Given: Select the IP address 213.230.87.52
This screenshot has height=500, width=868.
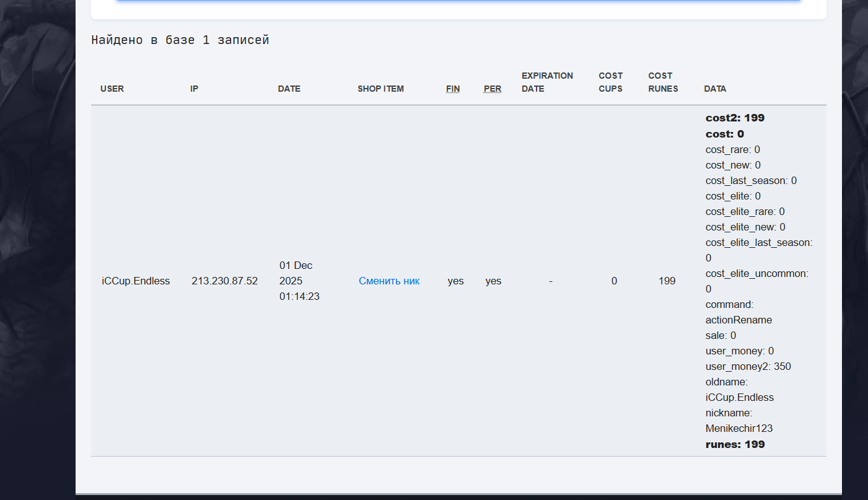Looking at the screenshot, I should 224,281.
